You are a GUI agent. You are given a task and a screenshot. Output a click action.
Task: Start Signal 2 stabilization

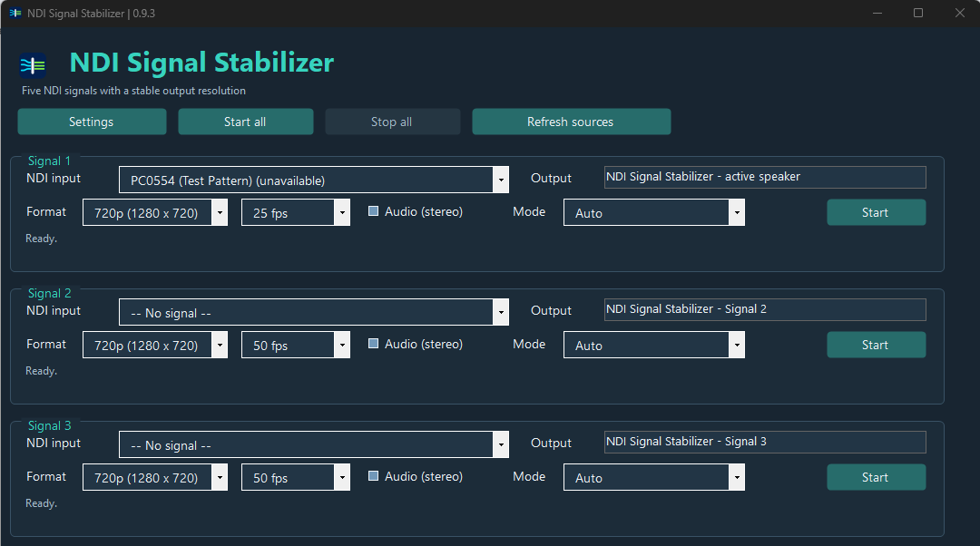(877, 345)
